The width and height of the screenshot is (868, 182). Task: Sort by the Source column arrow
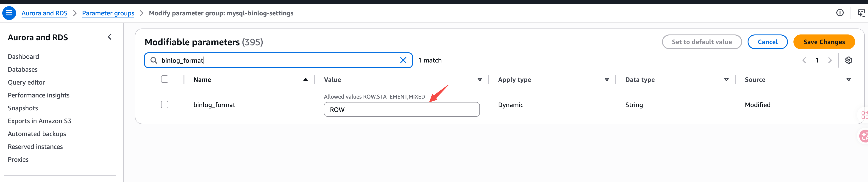point(849,80)
